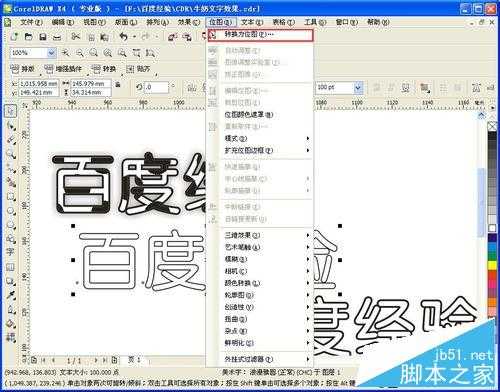The width and height of the screenshot is (500, 392).
Task: Select the Freehand tool in toolbox
Action: pyautogui.click(x=11, y=168)
